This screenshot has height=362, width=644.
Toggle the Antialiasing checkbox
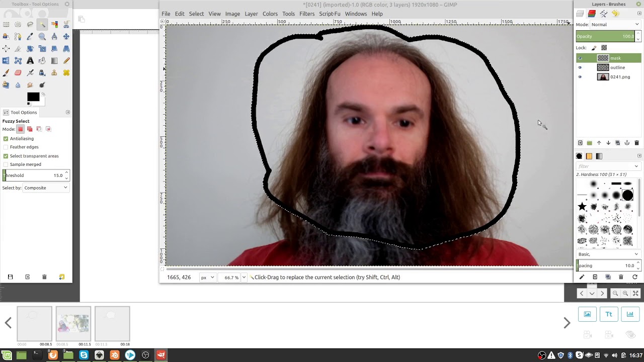[6, 138]
